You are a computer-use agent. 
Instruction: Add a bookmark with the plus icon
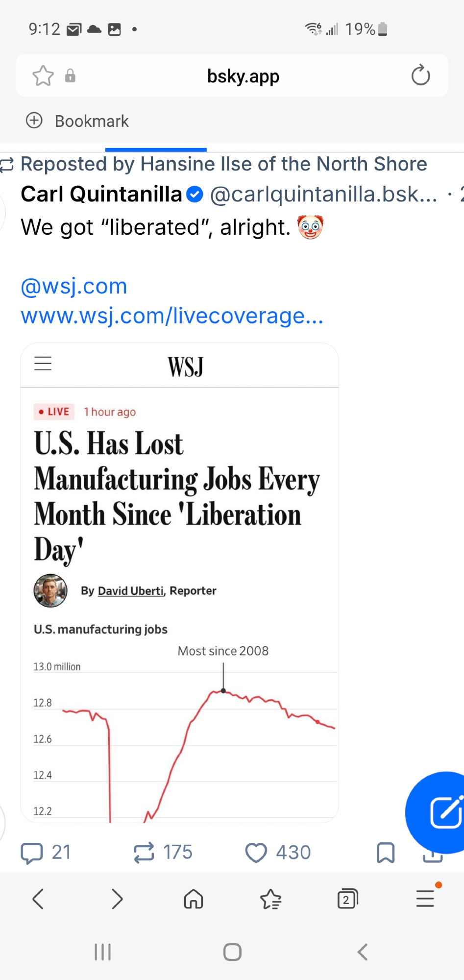click(34, 121)
